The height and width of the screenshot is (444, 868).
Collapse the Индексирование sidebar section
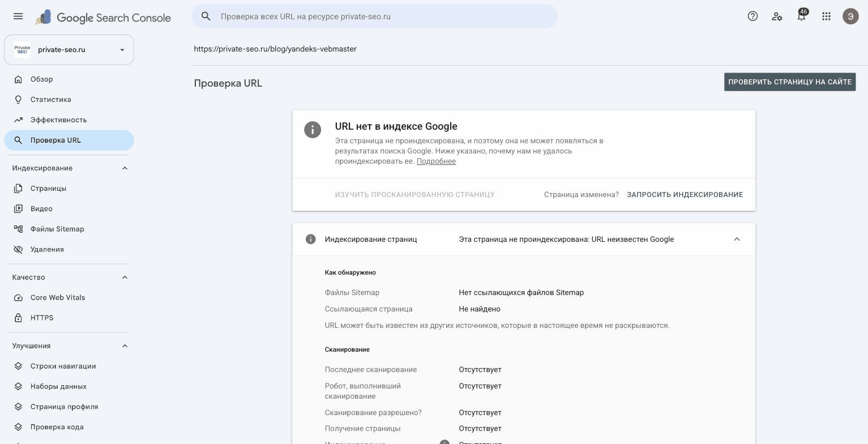125,168
